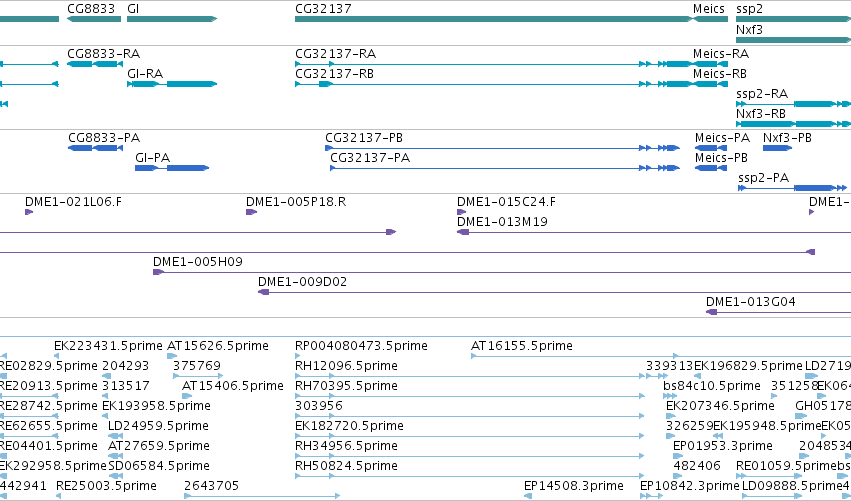Click the Nxf3 gene label
The image size is (851, 501).
coord(749,29)
